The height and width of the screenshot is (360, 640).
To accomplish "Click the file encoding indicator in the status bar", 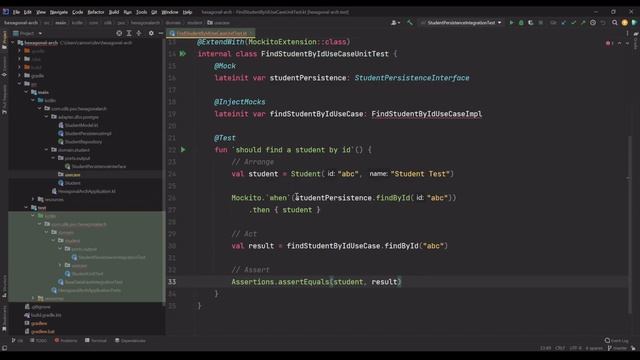I will point(576,348).
